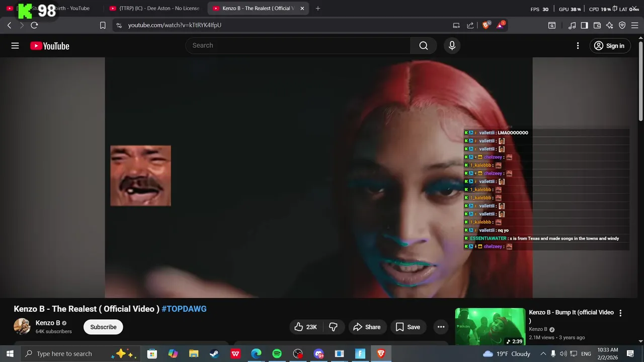Click the tray microphone icon
This screenshot has width=644, height=362.
[553, 353]
